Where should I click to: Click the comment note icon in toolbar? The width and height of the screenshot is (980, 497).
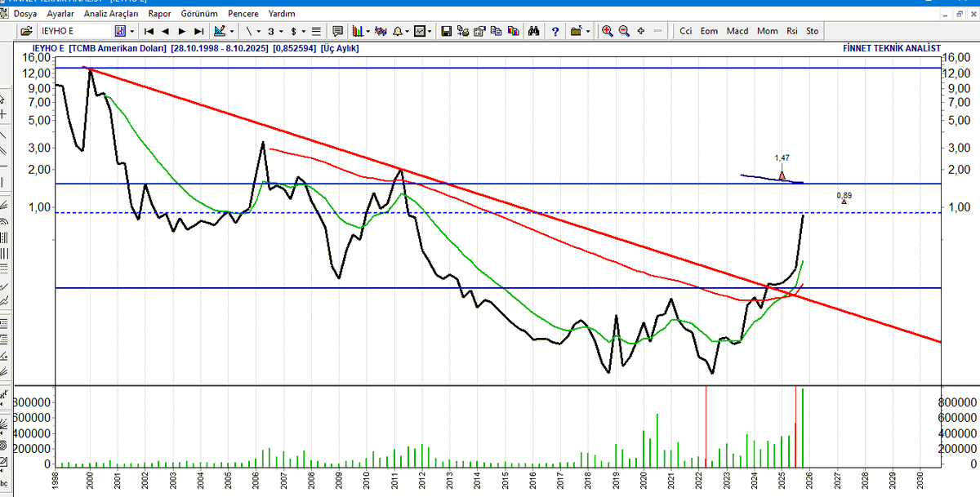click(337, 31)
